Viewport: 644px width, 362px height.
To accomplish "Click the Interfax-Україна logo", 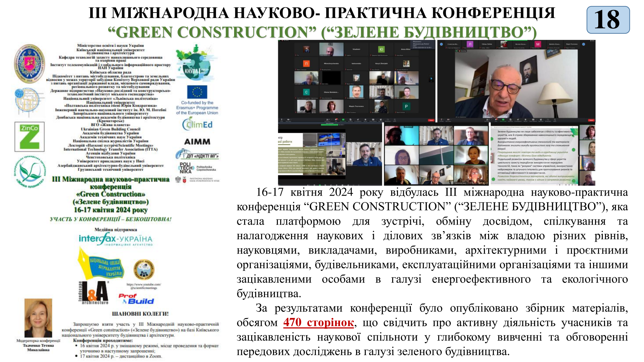I will click(x=115, y=239).
